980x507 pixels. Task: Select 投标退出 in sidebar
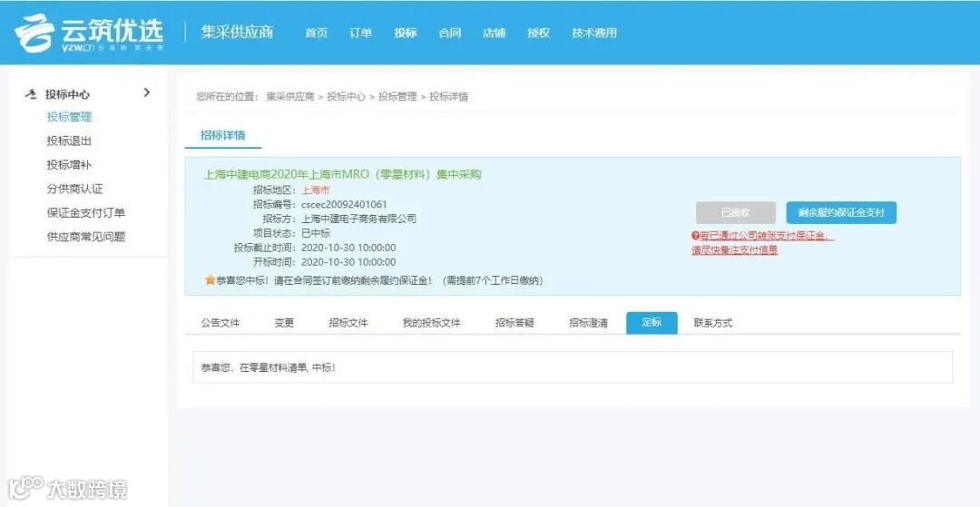click(x=69, y=141)
